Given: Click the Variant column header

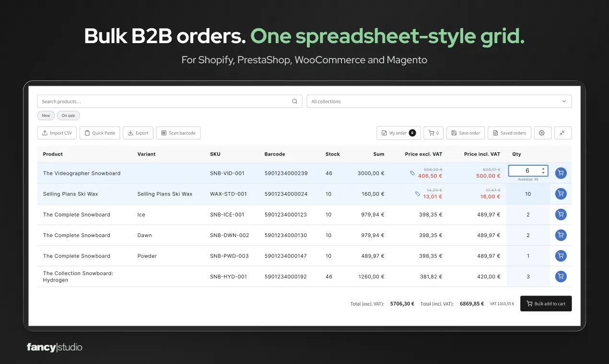Looking at the screenshot, I should pyautogui.click(x=146, y=154).
